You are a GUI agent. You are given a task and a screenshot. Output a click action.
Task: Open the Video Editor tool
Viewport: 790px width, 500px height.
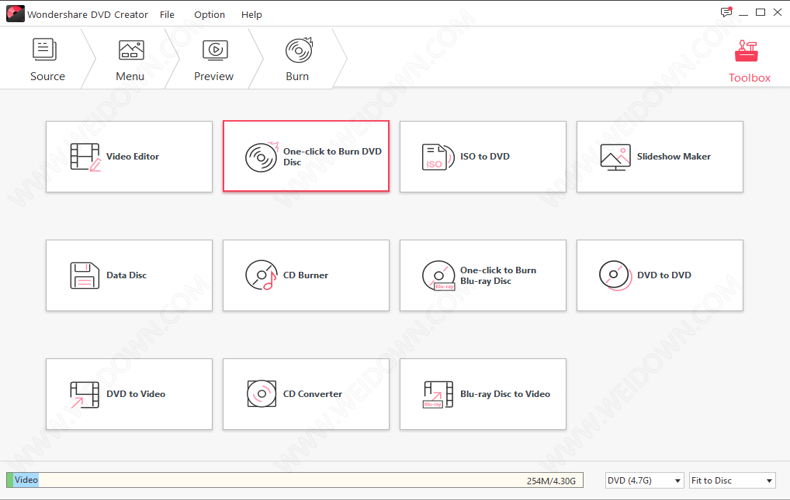pyautogui.click(x=129, y=157)
